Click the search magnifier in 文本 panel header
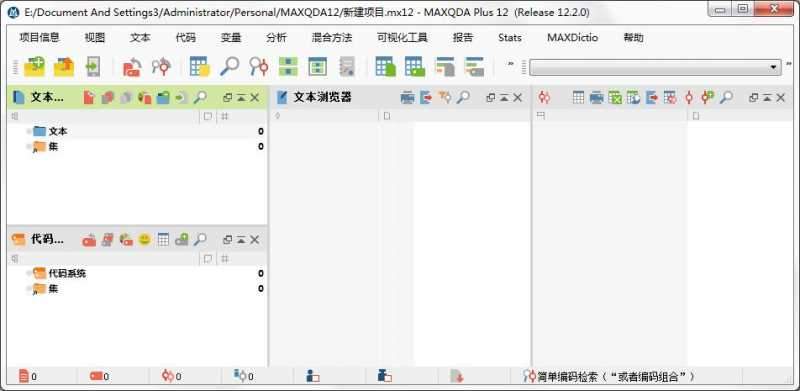Screen dimensions: 800x391 click(x=200, y=97)
